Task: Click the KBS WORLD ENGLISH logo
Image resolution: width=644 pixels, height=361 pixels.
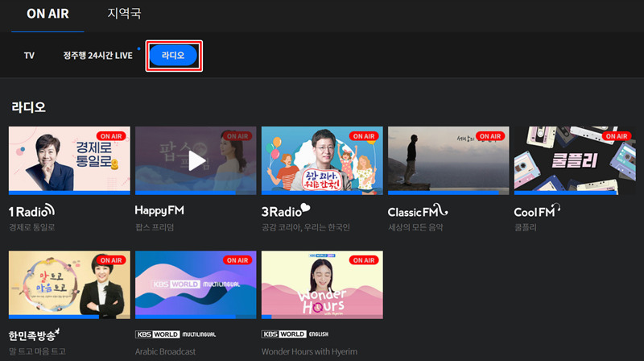Action: [295, 334]
